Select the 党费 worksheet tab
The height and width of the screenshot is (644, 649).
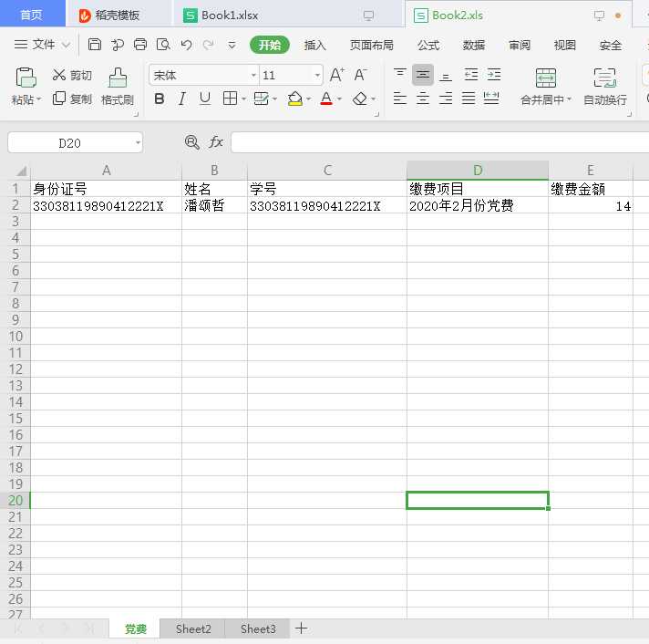point(135,628)
